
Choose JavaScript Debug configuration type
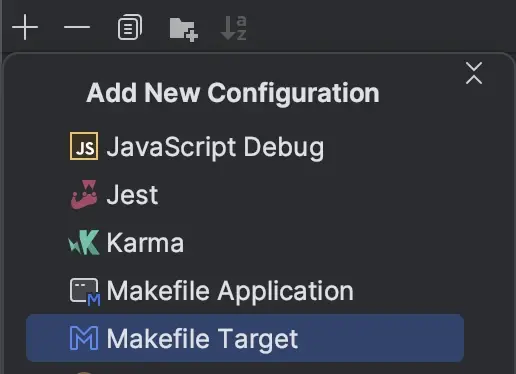[x=215, y=147]
